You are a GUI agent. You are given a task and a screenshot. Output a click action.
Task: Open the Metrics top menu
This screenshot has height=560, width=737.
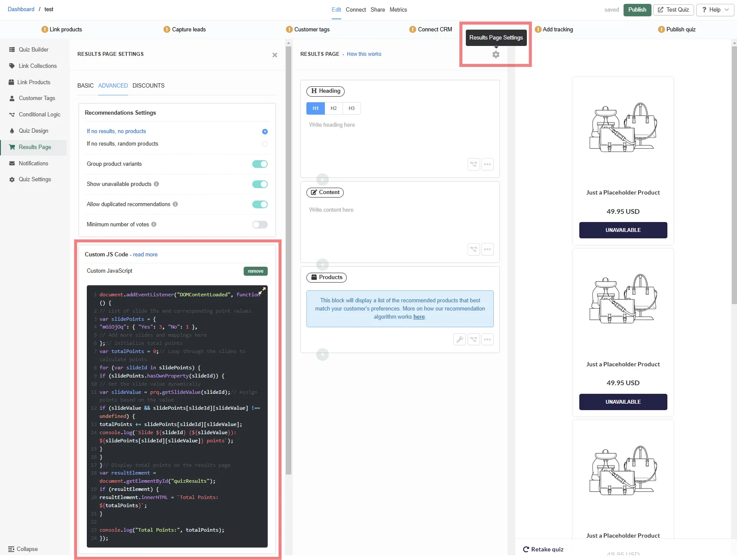tap(398, 9)
